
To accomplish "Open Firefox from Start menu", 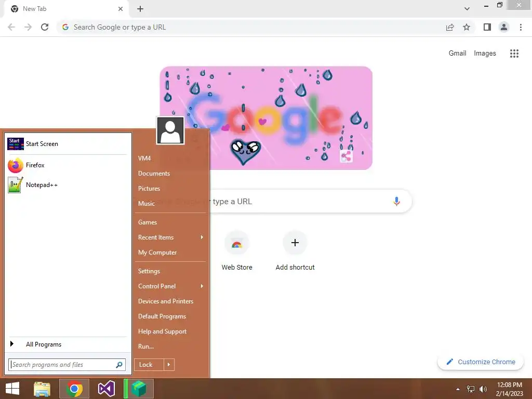I will 68,165.
